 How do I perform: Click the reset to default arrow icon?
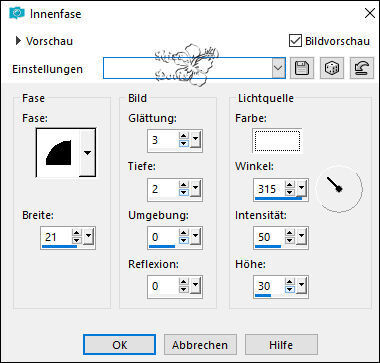361,68
